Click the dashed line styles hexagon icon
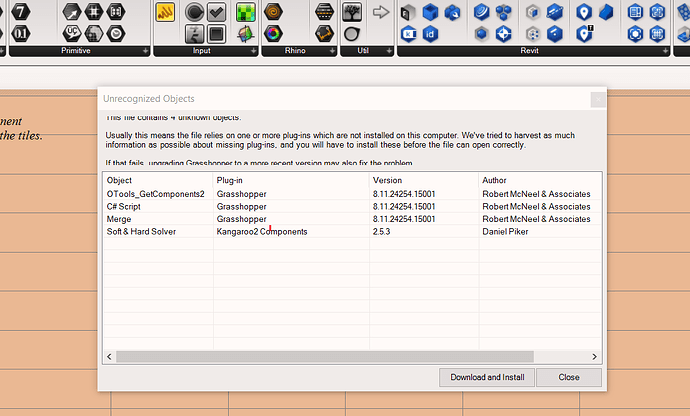 click(324, 12)
